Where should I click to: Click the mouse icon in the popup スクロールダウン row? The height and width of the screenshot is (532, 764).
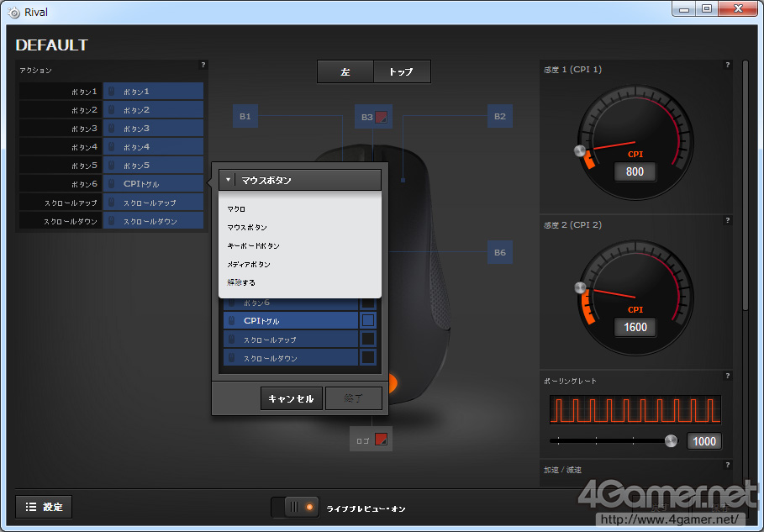[x=232, y=357]
